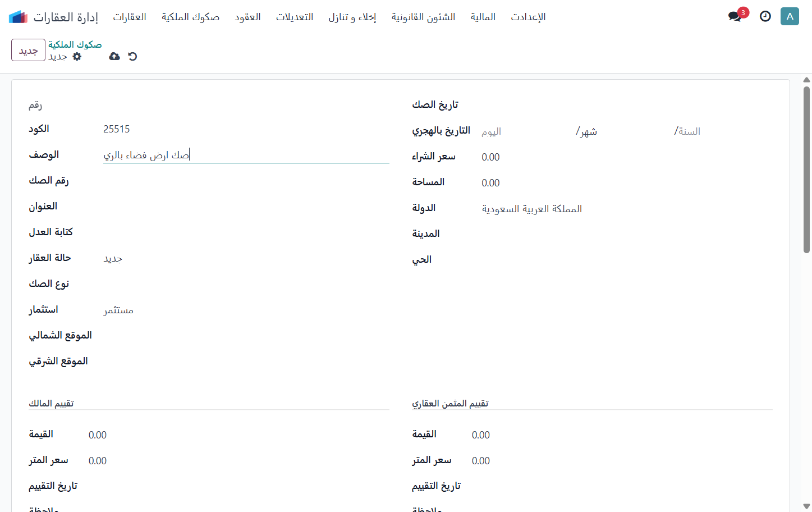
Task: Open the user avatar A menu
Action: (790, 16)
